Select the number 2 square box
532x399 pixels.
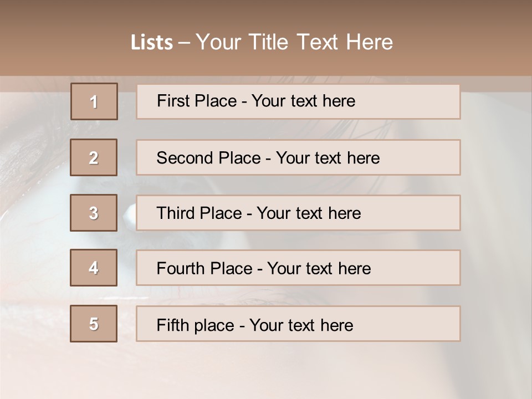pyautogui.click(x=94, y=157)
